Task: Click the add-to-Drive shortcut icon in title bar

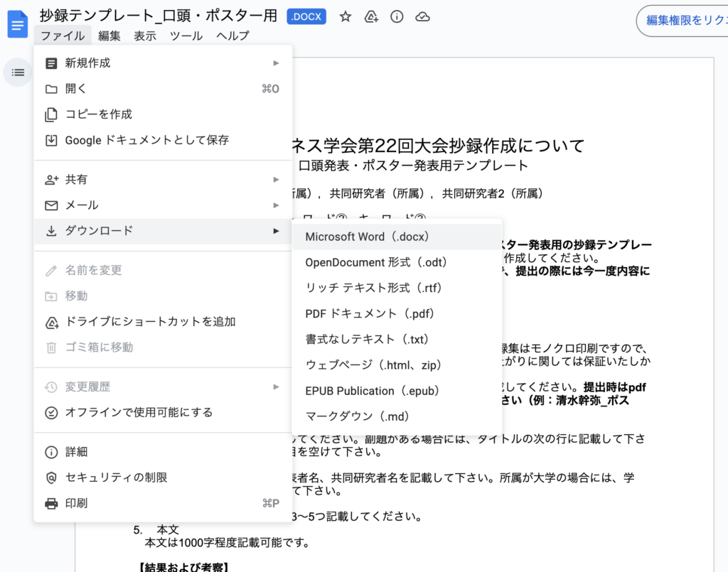Action: click(371, 17)
